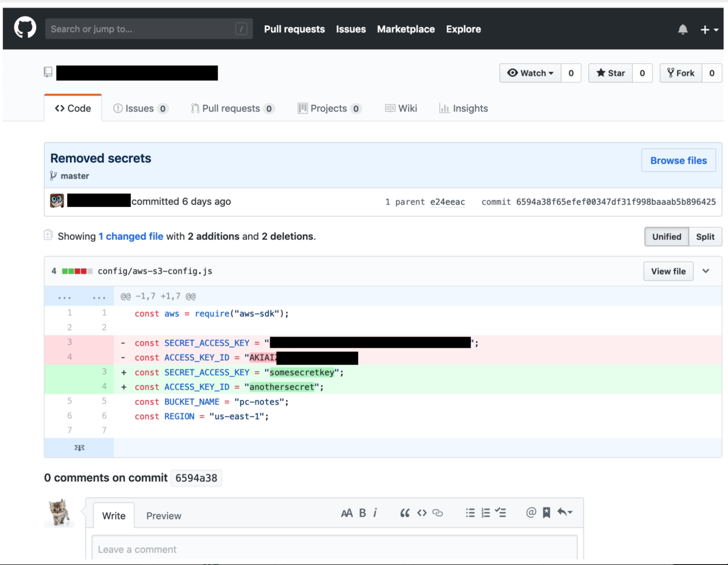Image resolution: width=728 pixels, height=565 pixels.
Task: Click the GitHub Octocat logo
Action: coord(25,28)
